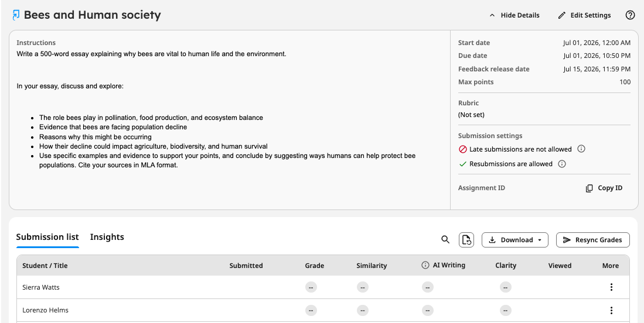Click the AI Writing info icon
This screenshot has width=644, height=323.
[x=425, y=265]
